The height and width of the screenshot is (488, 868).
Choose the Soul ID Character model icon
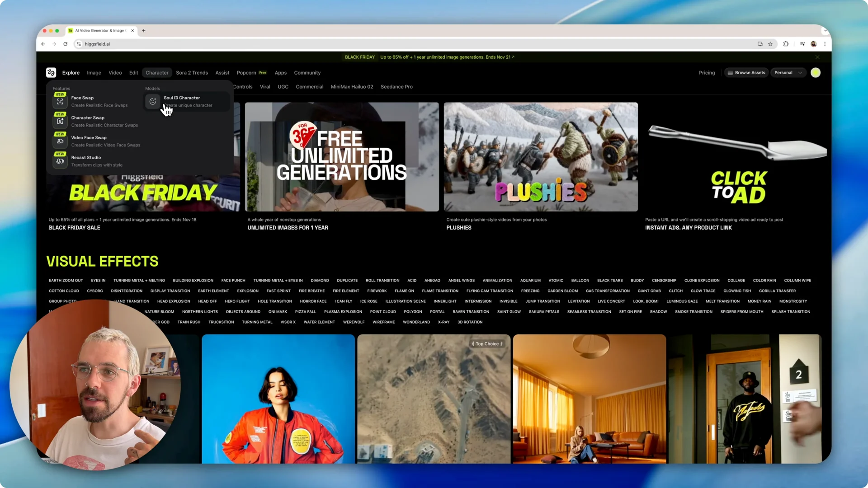[153, 102]
